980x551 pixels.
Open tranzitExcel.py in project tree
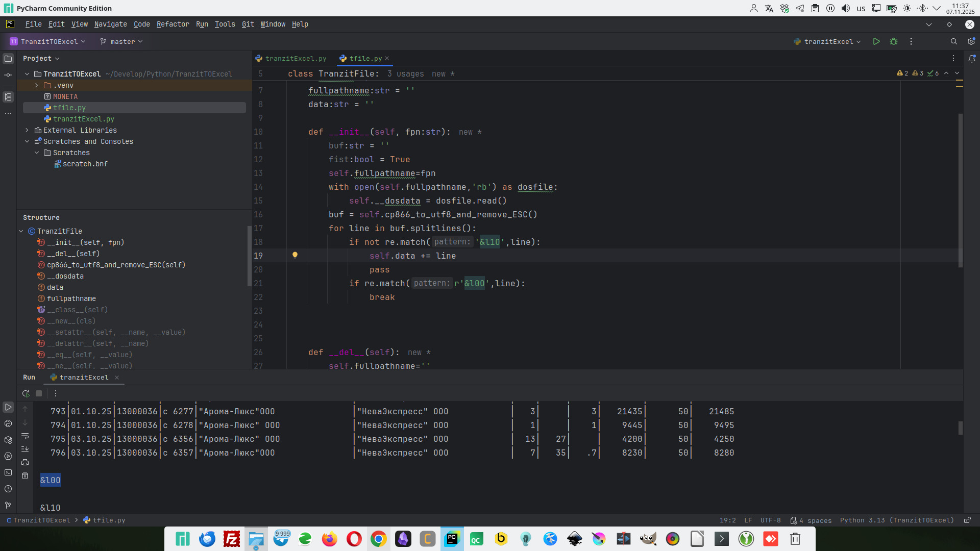point(83,119)
